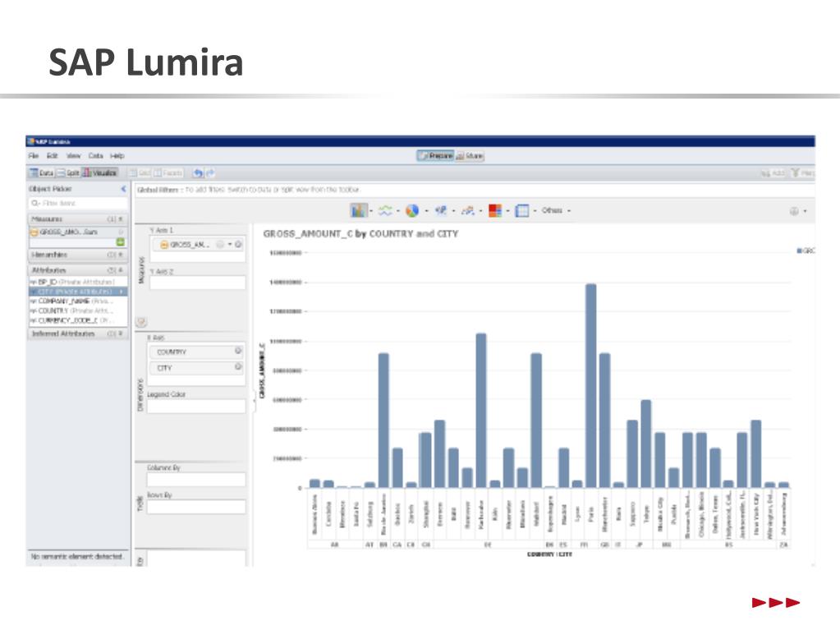Open the Edit menu
The width and height of the screenshot is (840, 630).
pyautogui.click(x=52, y=156)
